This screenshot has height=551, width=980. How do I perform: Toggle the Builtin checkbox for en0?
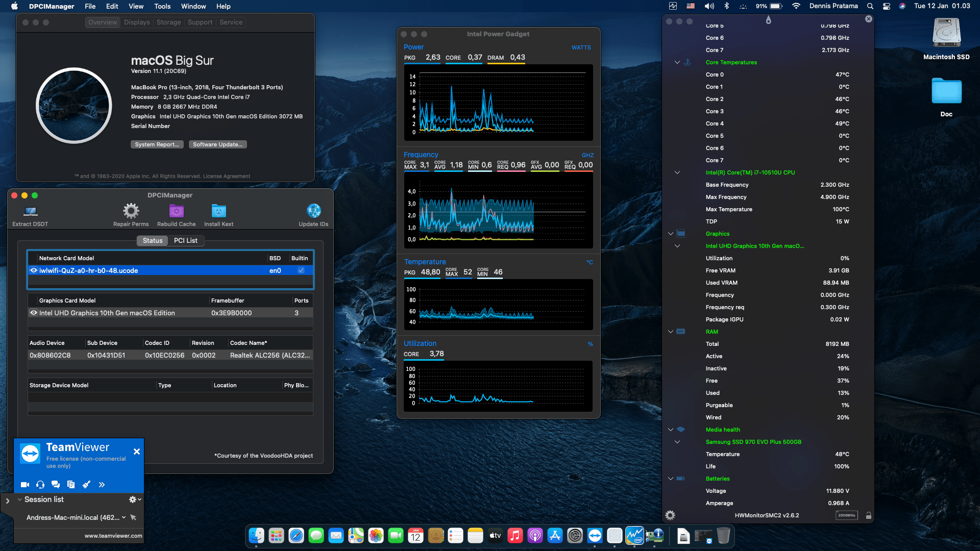(301, 270)
